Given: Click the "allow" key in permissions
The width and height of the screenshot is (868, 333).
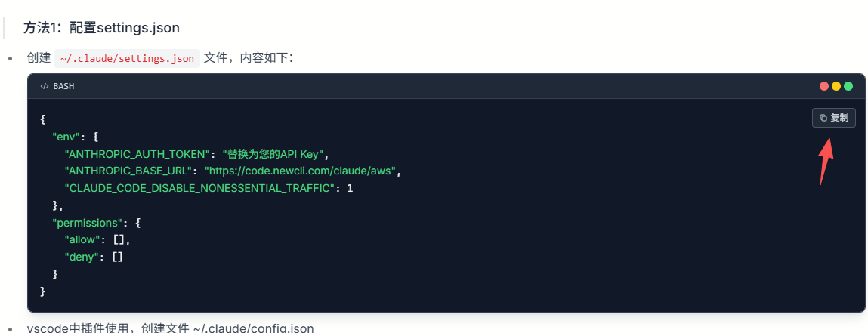Looking at the screenshot, I should (83, 239).
